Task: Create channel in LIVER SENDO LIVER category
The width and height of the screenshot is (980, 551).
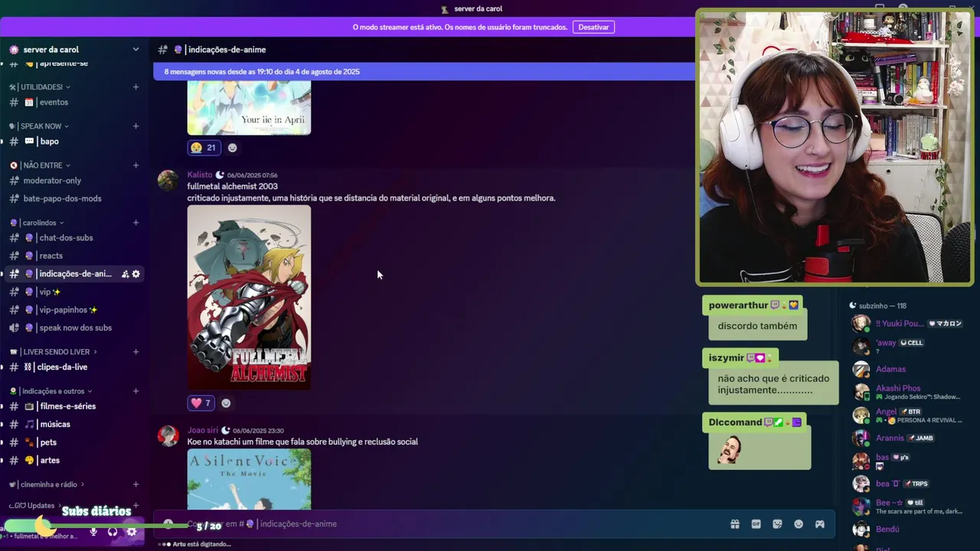Action: click(136, 352)
